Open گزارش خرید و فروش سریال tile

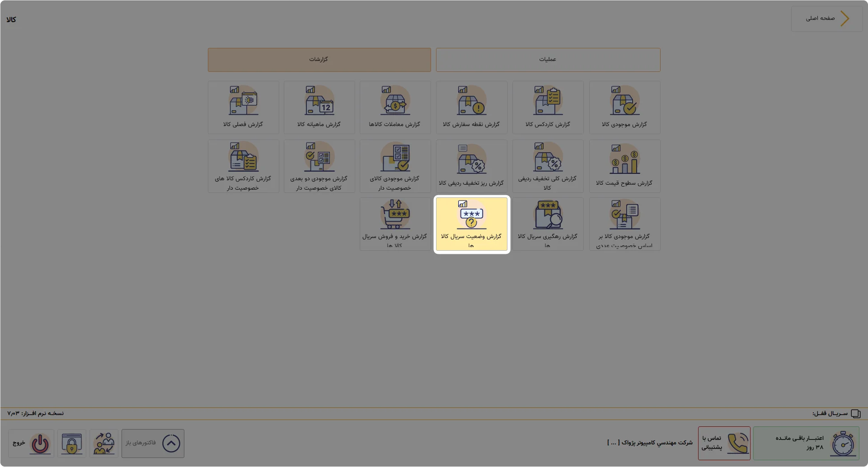tap(395, 224)
